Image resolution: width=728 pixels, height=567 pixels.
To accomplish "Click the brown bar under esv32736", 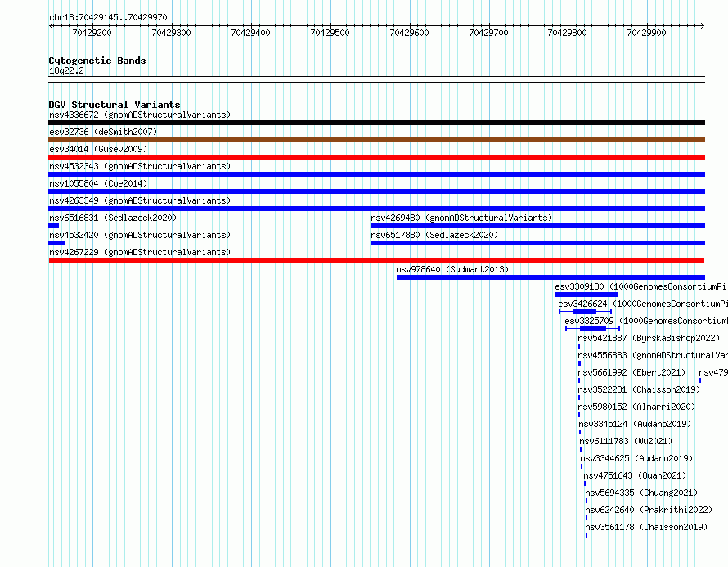I will click(x=376, y=140).
